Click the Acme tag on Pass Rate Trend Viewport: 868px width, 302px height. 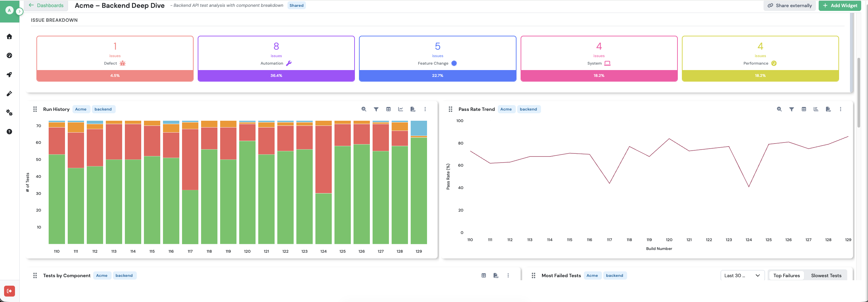[x=506, y=109]
